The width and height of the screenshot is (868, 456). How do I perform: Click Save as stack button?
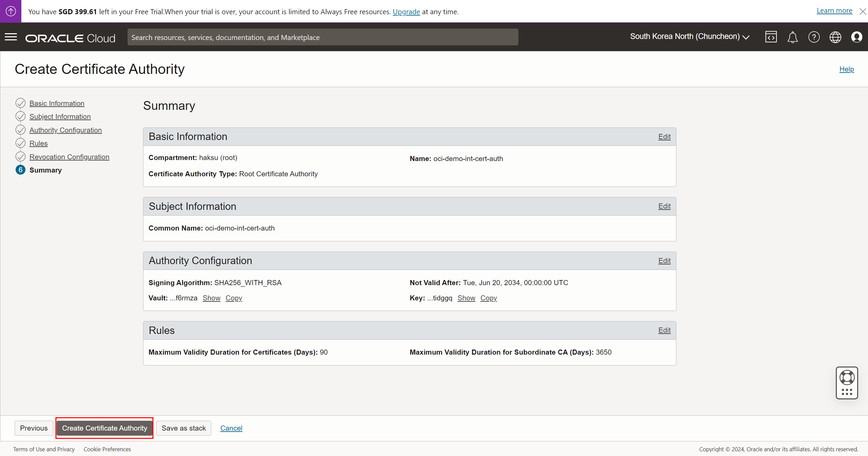(x=183, y=428)
